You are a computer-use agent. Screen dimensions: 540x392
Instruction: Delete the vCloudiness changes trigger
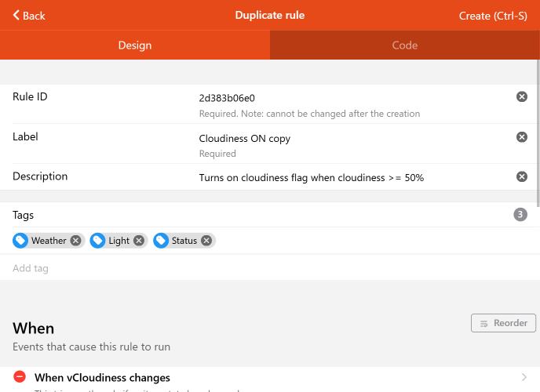point(20,377)
